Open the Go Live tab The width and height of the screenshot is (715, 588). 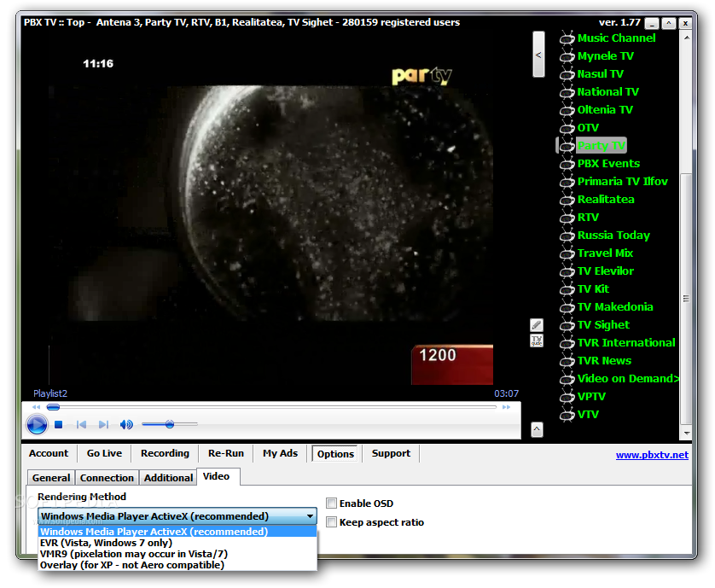tap(104, 453)
